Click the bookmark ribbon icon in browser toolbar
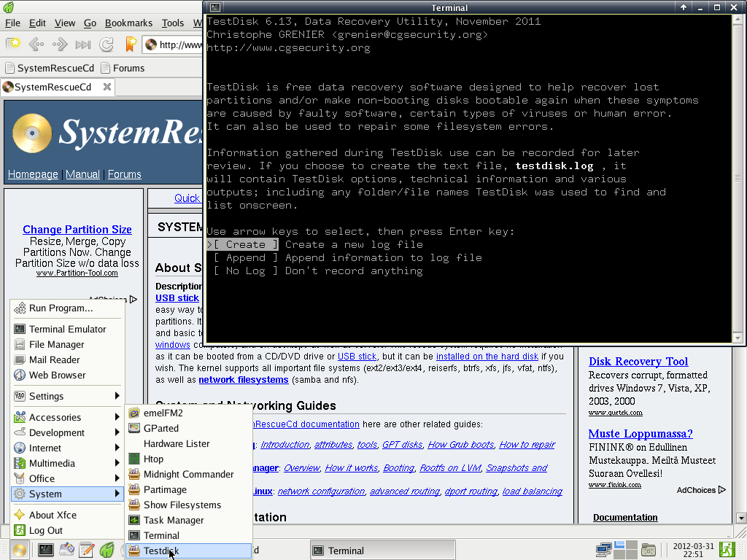 click(131, 44)
